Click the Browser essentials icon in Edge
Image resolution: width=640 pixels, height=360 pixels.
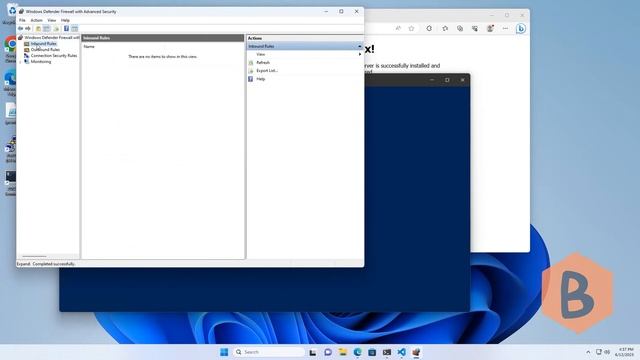click(x=475, y=28)
